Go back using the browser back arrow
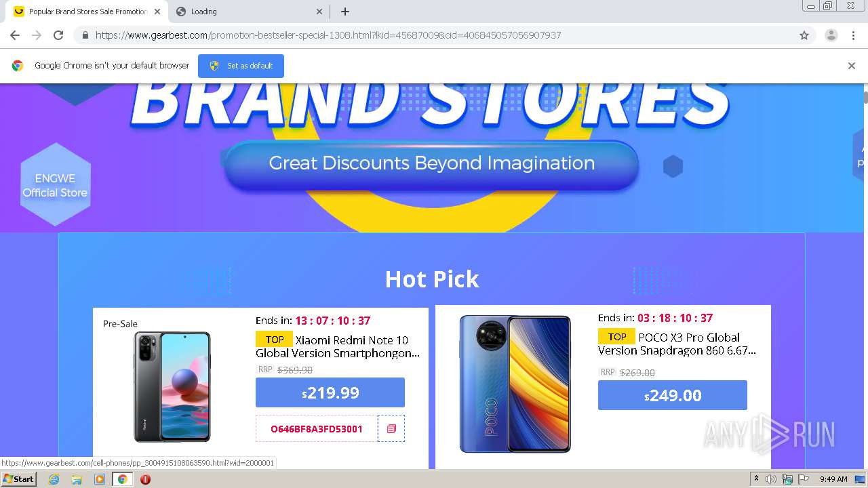The height and width of the screenshot is (488, 868). [15, 35]
